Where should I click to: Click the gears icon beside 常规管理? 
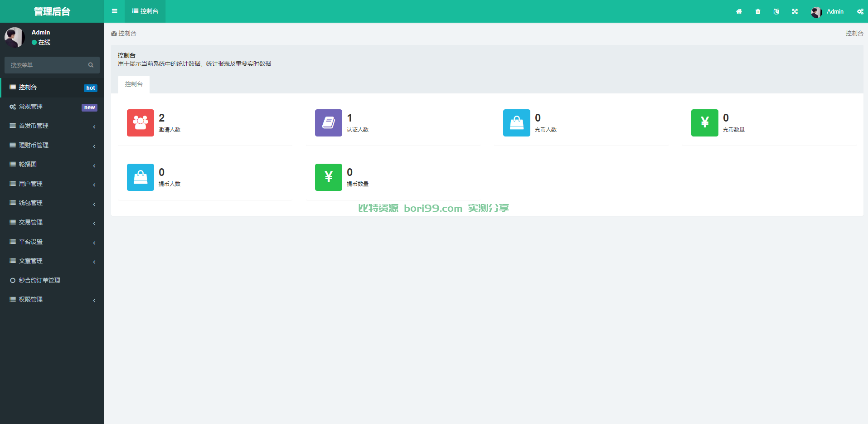tap(13, 107)
